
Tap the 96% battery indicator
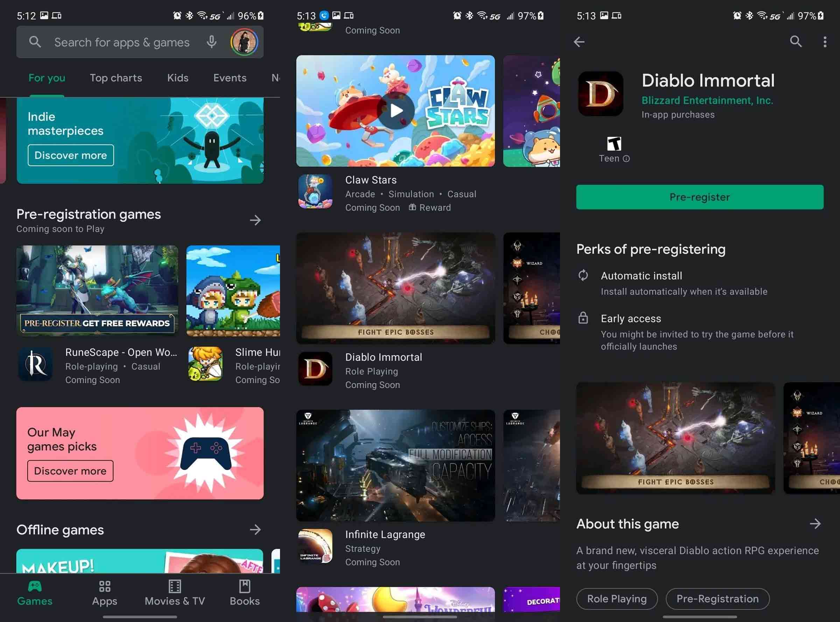pos(251,16)
